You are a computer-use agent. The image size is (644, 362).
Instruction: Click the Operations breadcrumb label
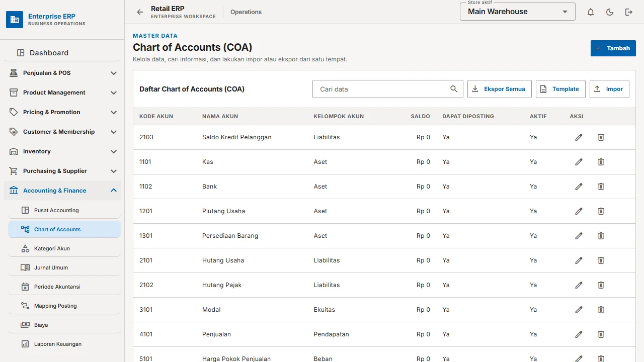(x=246, y=12)
